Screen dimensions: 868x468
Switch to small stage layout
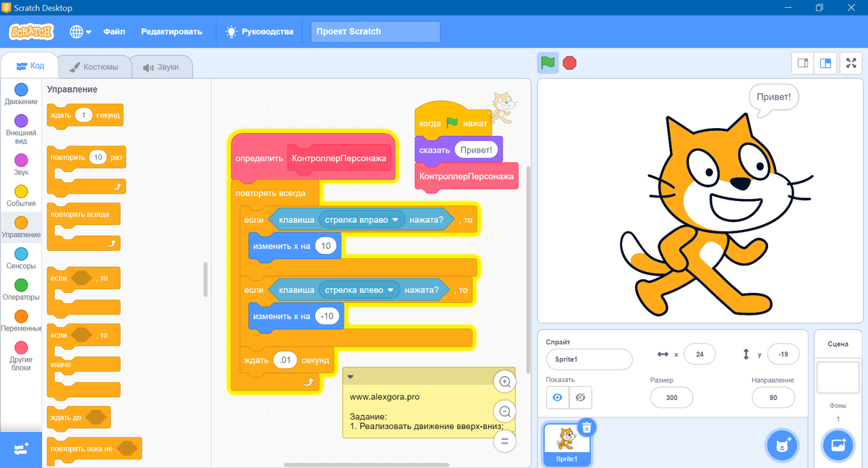(802, 63)
